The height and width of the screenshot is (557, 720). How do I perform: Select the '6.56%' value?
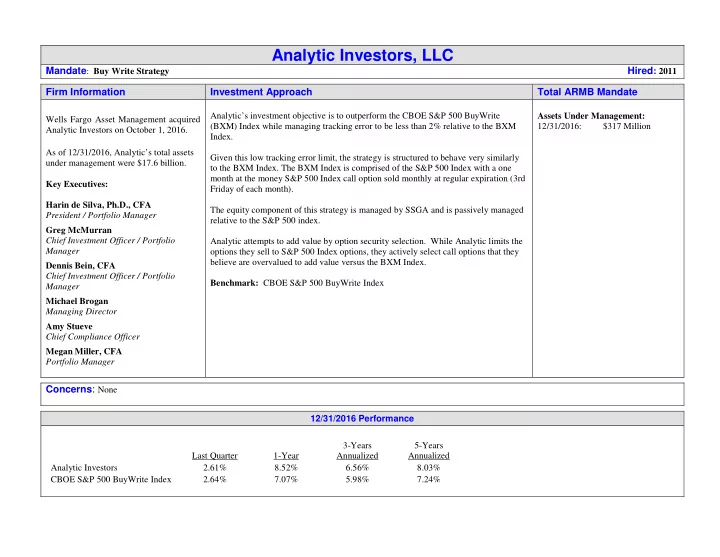coord(357,467)
